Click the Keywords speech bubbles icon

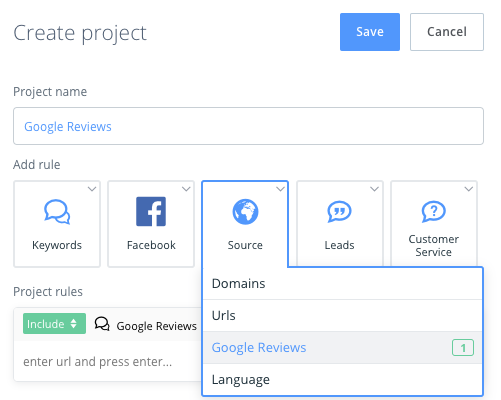[x=57, y=212]
